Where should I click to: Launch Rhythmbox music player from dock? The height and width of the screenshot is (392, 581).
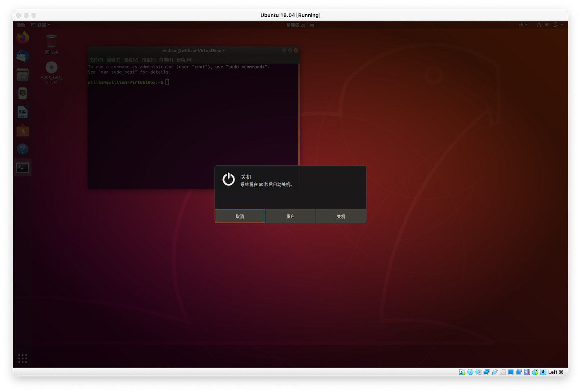(x=22, y=93)
